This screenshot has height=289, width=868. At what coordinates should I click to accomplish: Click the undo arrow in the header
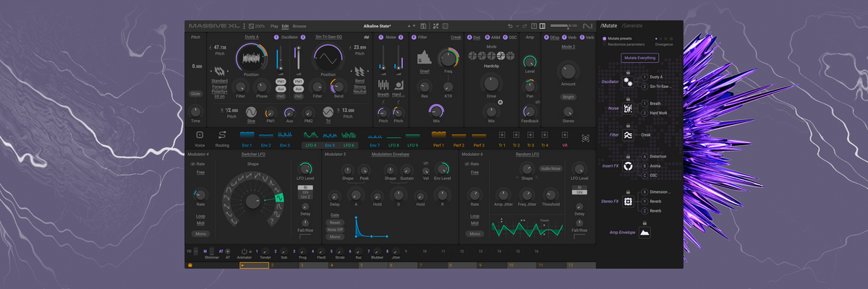pyautogui.click(x=511, y=26)
